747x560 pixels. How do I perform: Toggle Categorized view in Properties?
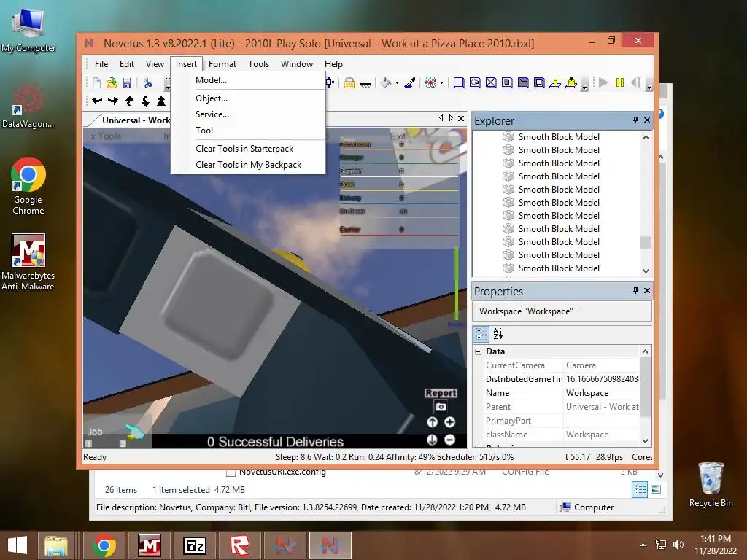point(481,334)
